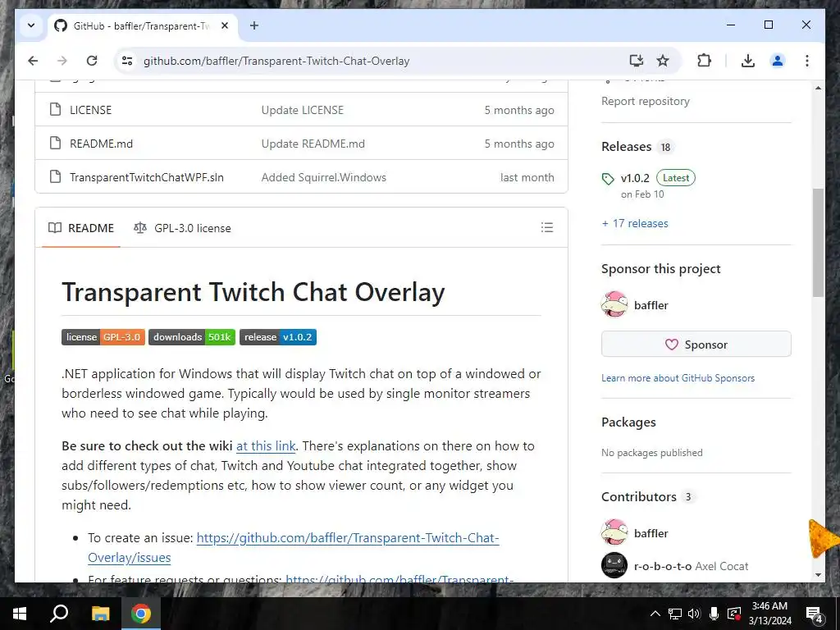Open the wiki 'at this link' hyperlink
840x630 pixels.
point(266,445)
